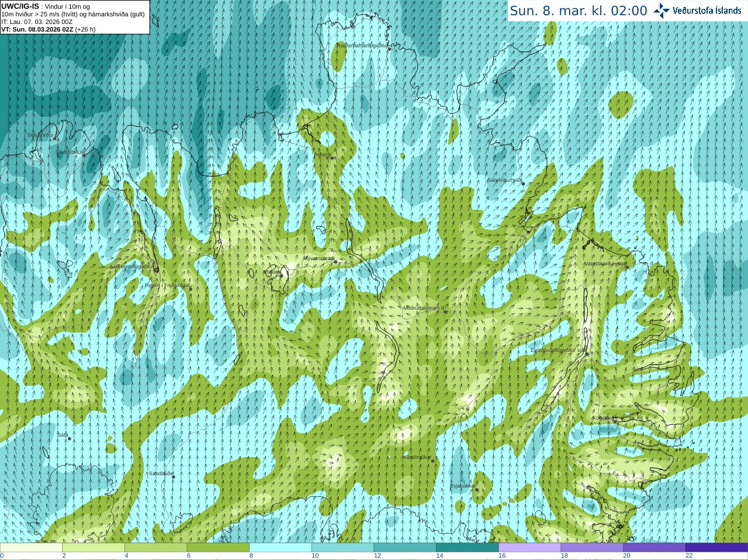The image size is (748, 560).
Task: Click the 4–6 m/s green legend swatch
Action: [x=156, y=547]
